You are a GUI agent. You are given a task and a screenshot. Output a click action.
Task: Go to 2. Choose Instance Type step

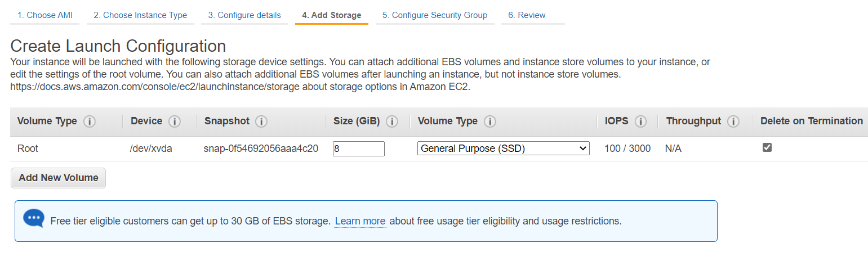[x=140, y=15]
